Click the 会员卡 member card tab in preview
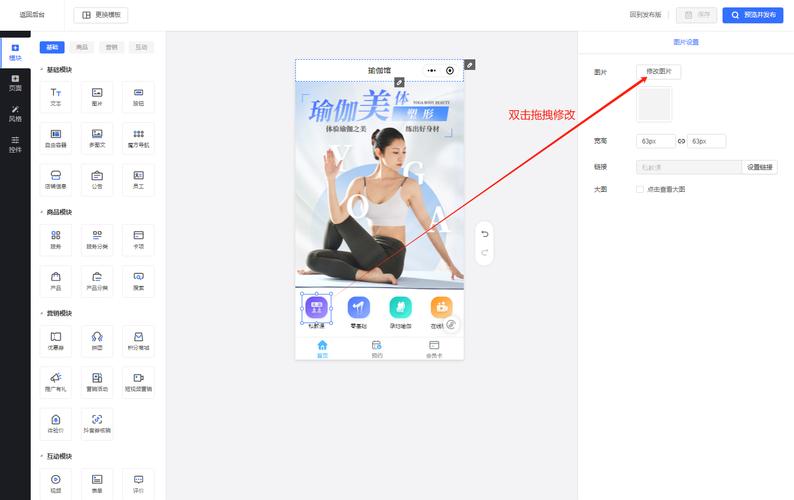The image size is (794, 500). (434, 349)
